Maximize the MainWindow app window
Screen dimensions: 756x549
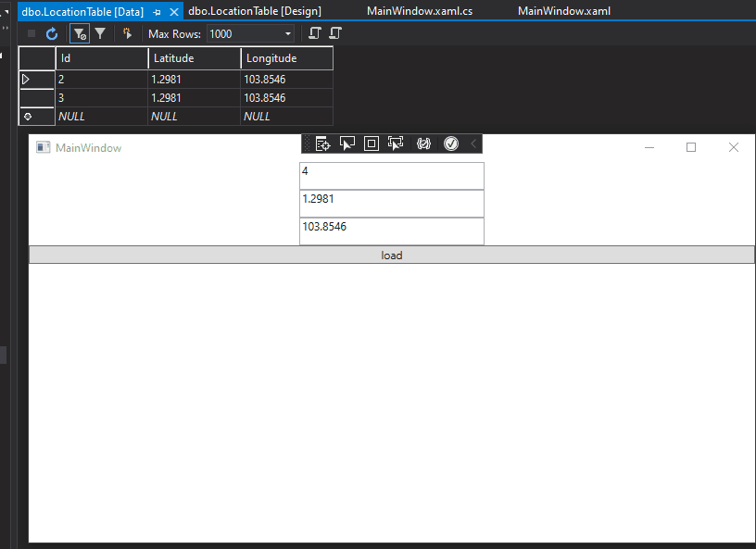pyautogui.click(x=691, y=147)
